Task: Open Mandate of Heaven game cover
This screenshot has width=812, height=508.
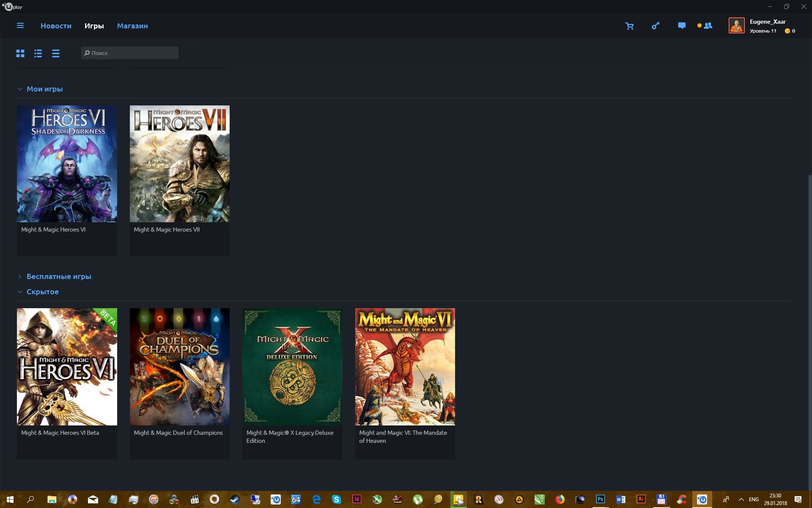Action: tap(405, 367)
